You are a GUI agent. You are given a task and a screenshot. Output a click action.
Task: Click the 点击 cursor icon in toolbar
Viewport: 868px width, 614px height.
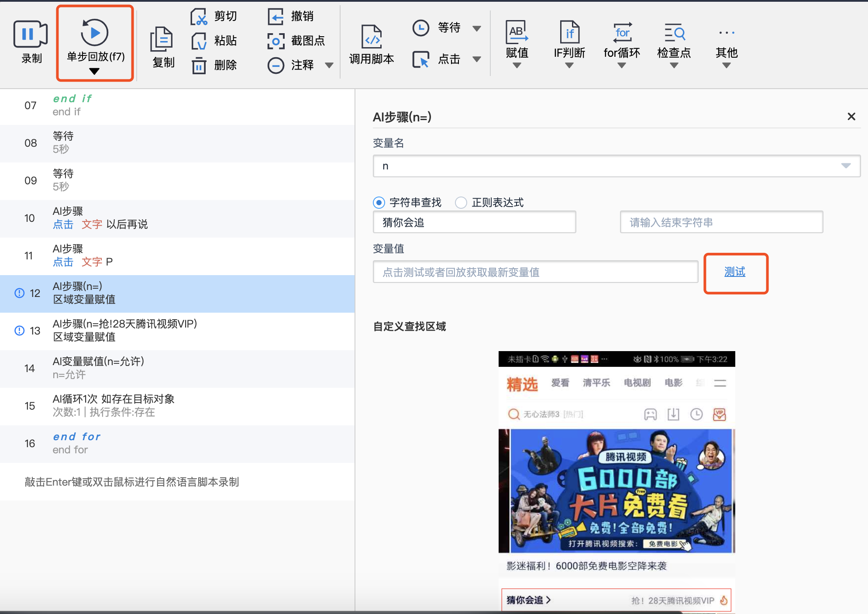[421, 59]
